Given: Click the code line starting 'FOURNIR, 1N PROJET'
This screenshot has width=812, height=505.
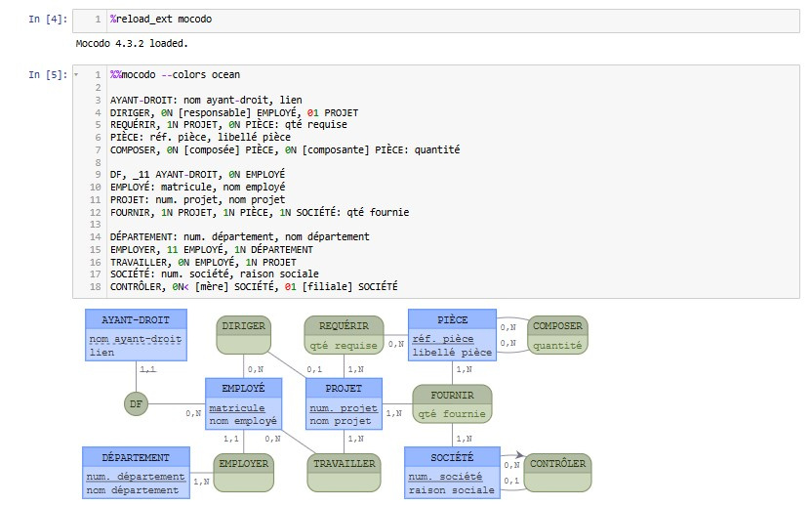Looking at the screenshot, I should pyautogui.click(x=260, y=212).
